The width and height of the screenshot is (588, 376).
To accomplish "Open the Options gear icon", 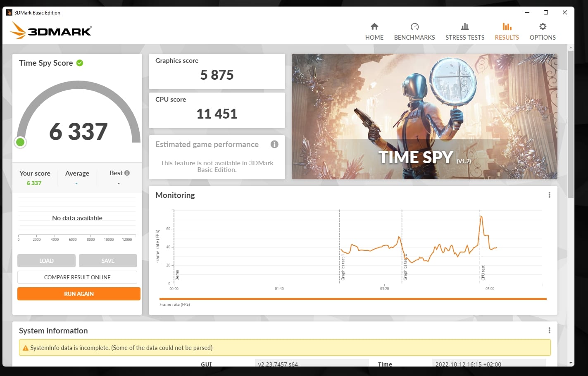I will tap(543, 27).
